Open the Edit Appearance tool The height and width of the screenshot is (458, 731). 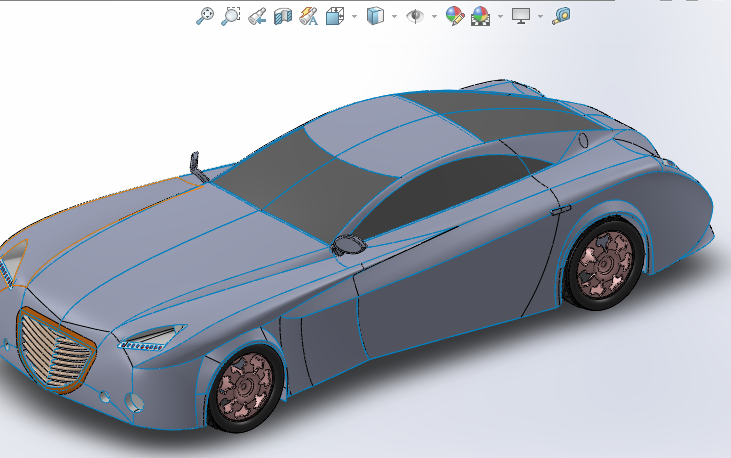[455, 15]
